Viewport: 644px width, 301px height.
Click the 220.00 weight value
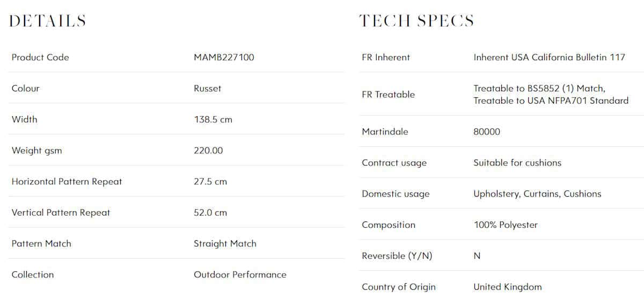(208, 150)
